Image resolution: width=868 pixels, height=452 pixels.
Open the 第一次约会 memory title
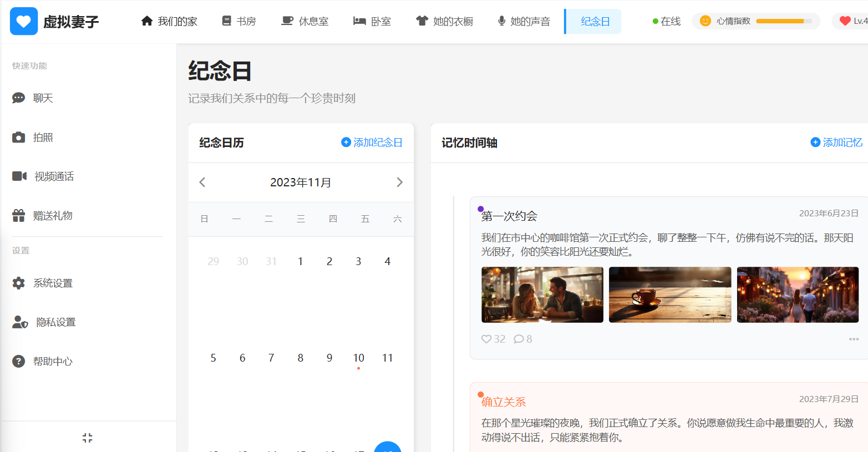(x=509, y=216)
